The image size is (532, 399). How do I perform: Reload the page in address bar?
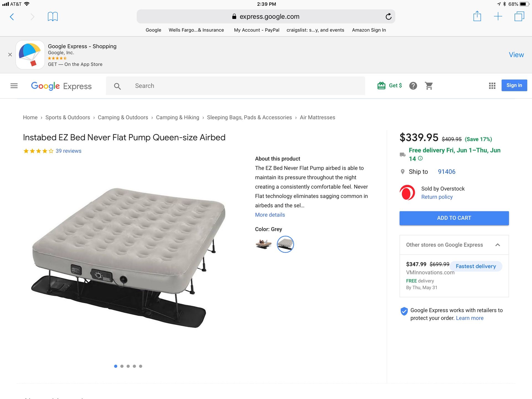388,17
